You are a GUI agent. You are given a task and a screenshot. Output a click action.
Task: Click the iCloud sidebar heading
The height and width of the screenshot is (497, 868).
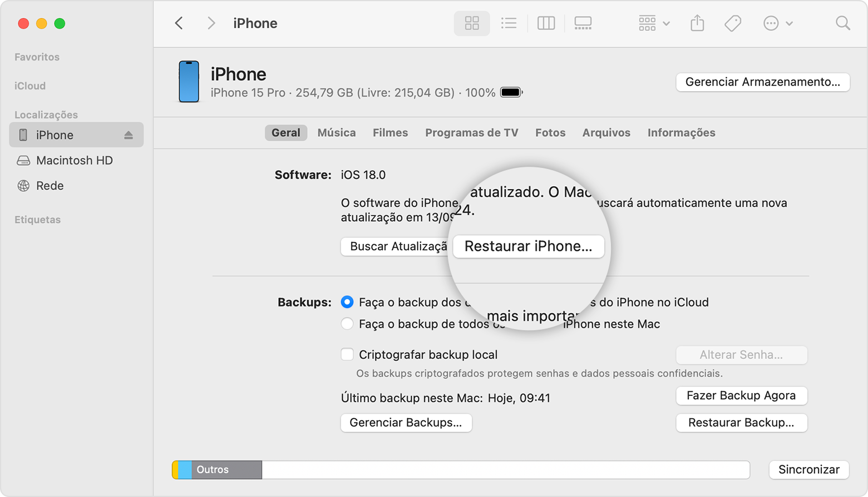(30, 86)
